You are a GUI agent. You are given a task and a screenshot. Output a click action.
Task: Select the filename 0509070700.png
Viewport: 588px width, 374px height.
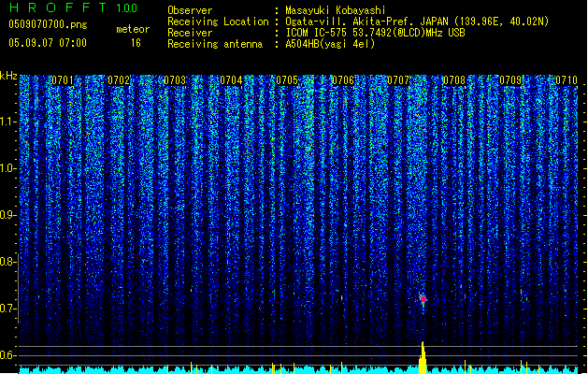48,25
